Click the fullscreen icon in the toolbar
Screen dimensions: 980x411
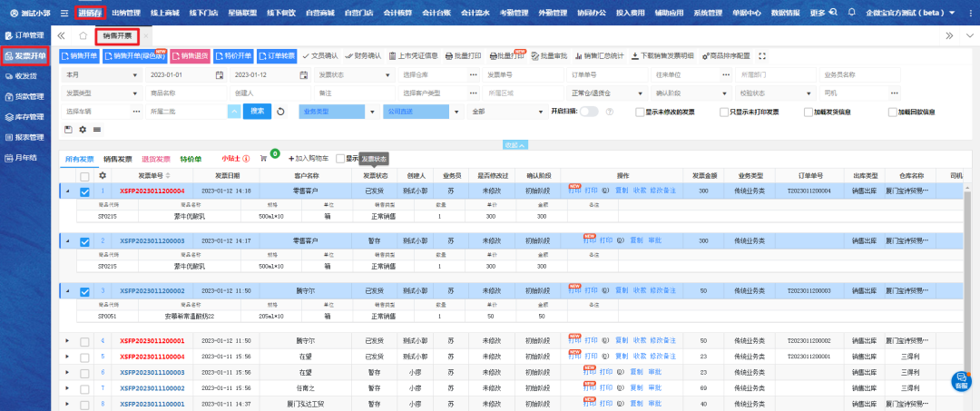(x=761, y=55)
